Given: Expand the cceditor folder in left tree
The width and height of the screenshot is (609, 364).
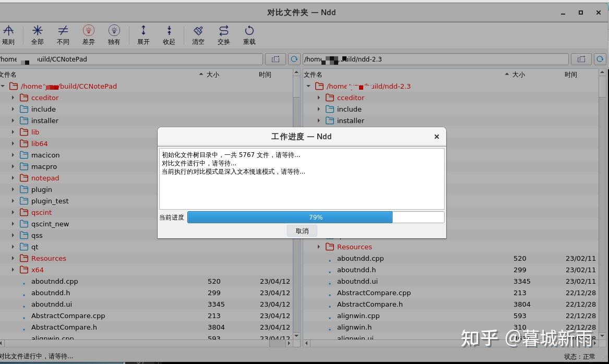Looking at the screenshot, I should pyautogui.click(x=13, y=98).
